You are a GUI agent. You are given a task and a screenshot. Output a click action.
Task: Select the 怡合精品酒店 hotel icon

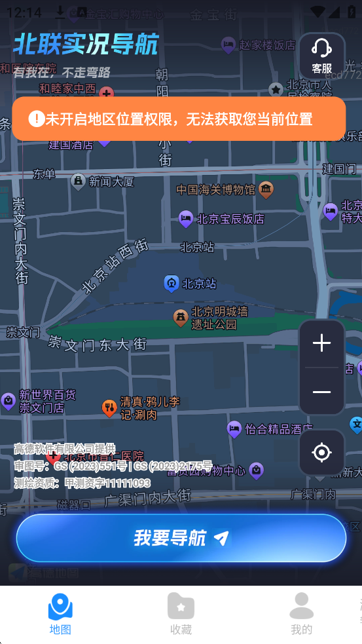(234, 430)
